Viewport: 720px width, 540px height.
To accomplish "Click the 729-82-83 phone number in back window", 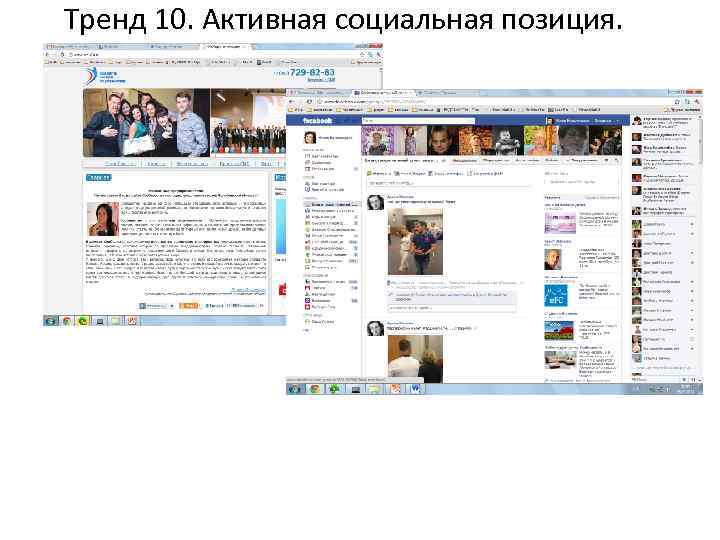I will point(312,73).
